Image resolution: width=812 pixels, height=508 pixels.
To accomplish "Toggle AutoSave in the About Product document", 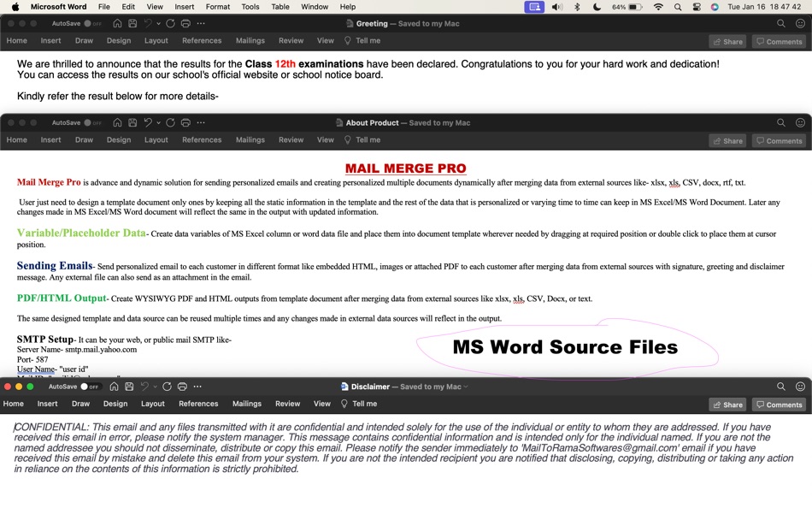I will coord(88,123).
